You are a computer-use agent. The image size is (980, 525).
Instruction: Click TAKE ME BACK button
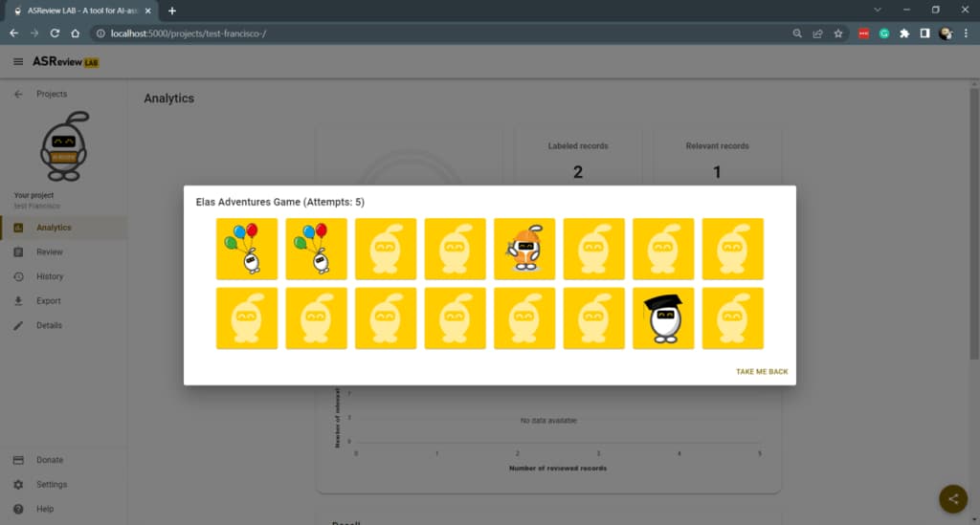[x=761, y=371]
